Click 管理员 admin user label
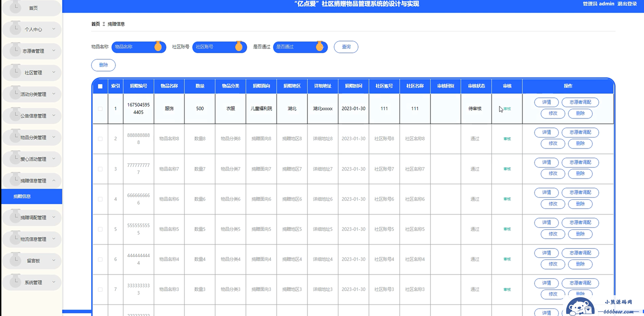644x316 pixels. tap(599, 4)
